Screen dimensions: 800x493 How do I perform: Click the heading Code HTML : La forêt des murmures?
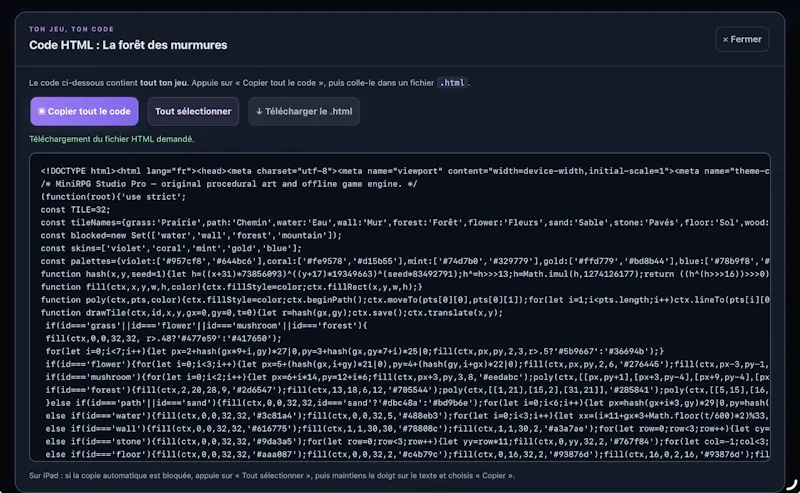[x=128, y=45]
